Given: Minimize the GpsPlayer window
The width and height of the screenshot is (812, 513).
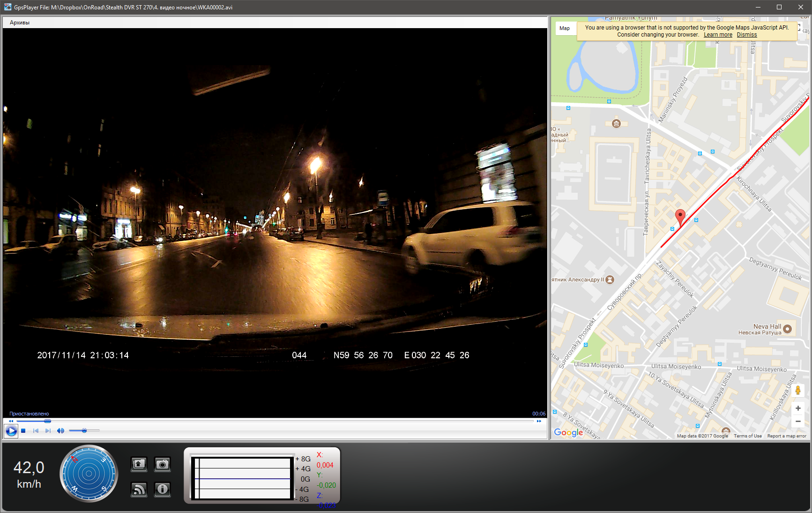Looking at the screenshot, I should [x=758, y=7].
